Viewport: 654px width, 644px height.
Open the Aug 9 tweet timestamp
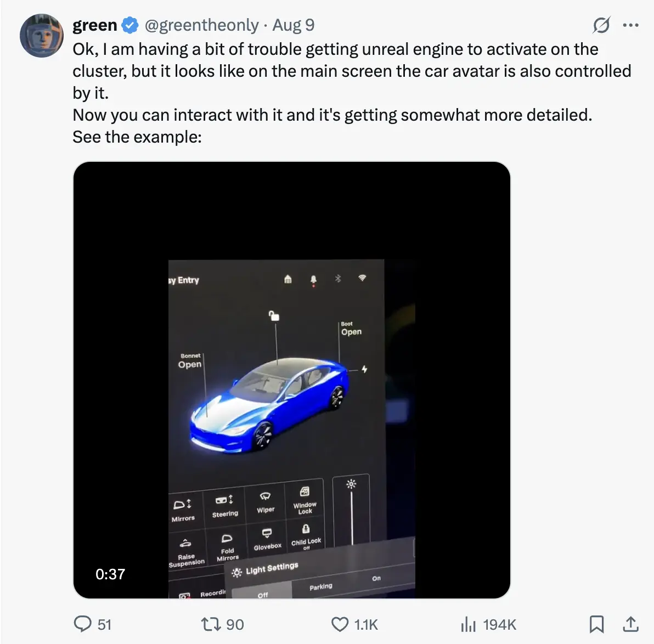click(x=294, y=25)
